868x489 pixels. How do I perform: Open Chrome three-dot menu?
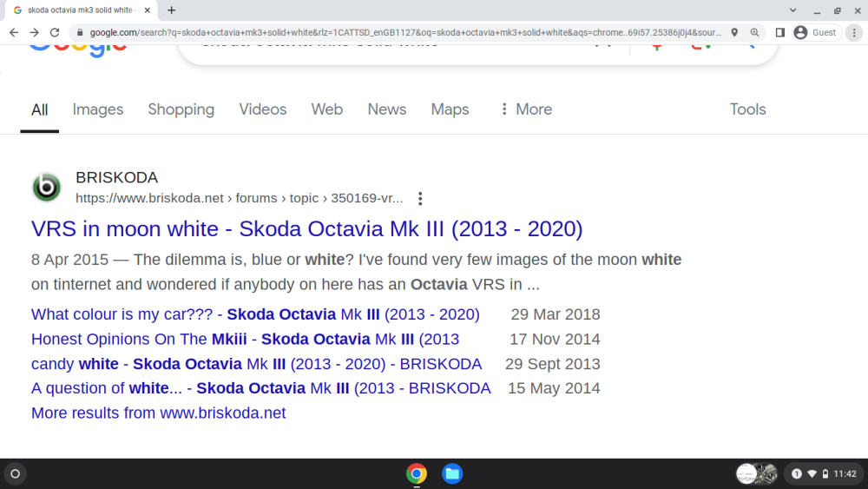[x=854, y=33]
